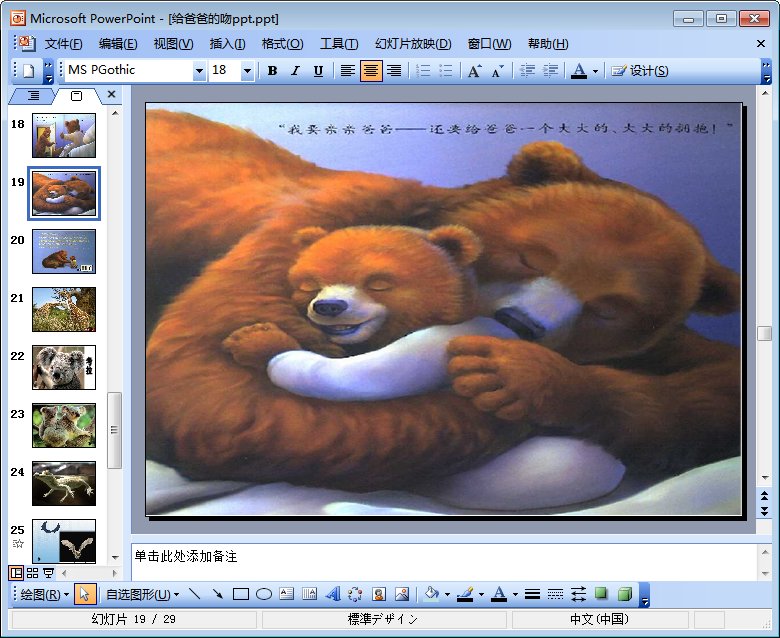Image resolution: width=780 pixels, height=638 pixels.
Task: Choose line style
Action: (532, 594)
